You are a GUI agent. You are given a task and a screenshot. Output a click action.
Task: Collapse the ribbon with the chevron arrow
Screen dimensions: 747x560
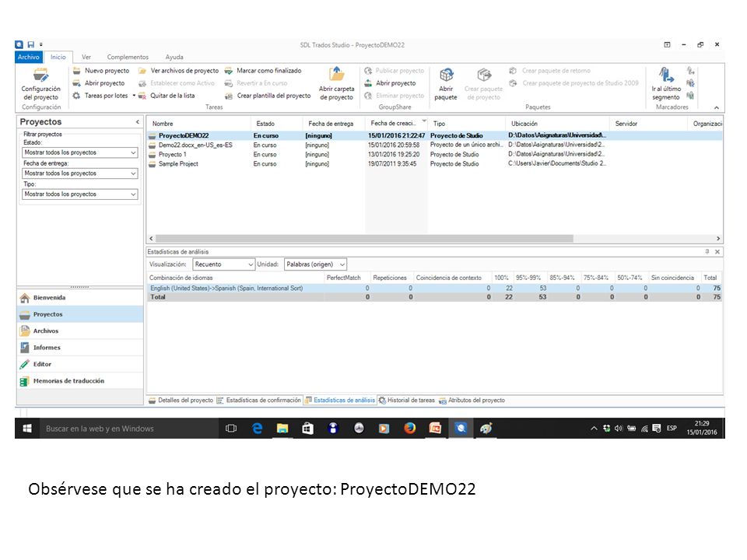(x=716, y=107)
